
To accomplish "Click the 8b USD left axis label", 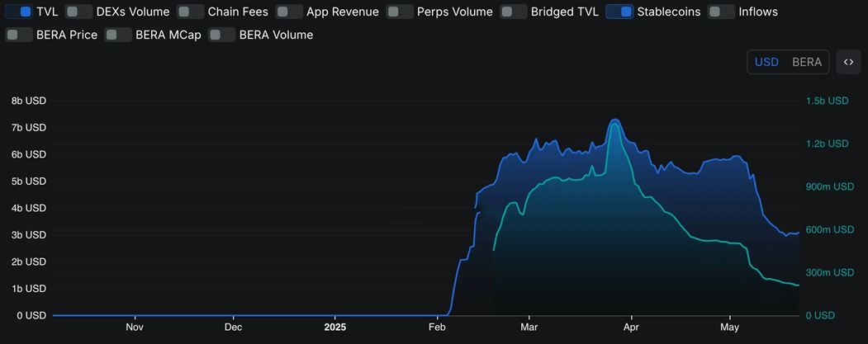I will [x=28, y=101].
